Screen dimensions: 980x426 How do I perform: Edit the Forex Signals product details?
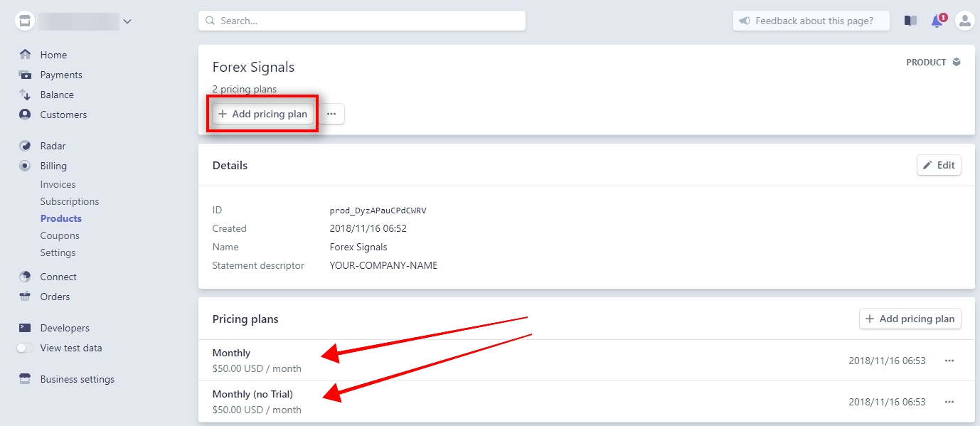pos(939,165)
